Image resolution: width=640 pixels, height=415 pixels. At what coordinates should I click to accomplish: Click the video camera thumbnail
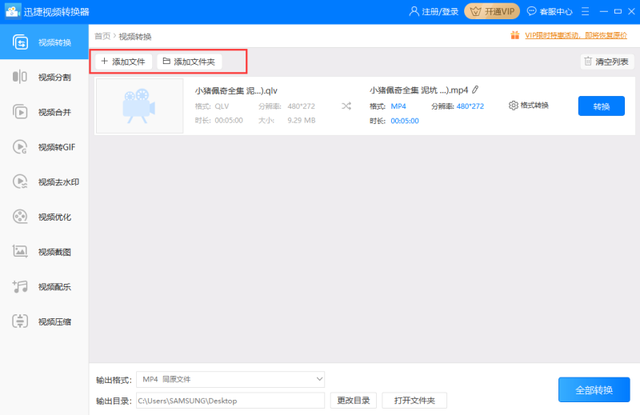[139, 106]
